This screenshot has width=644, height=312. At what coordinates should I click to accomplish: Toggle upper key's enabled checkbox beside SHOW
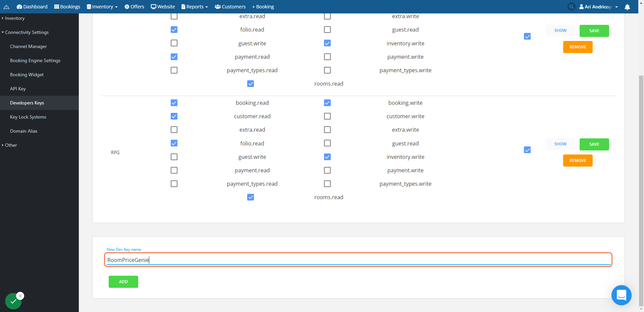(527, 36)
